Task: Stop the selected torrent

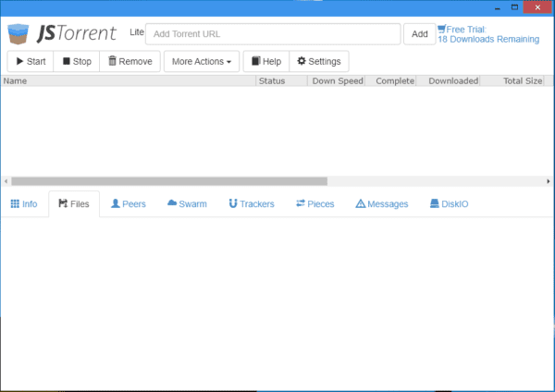Action: 77,62
